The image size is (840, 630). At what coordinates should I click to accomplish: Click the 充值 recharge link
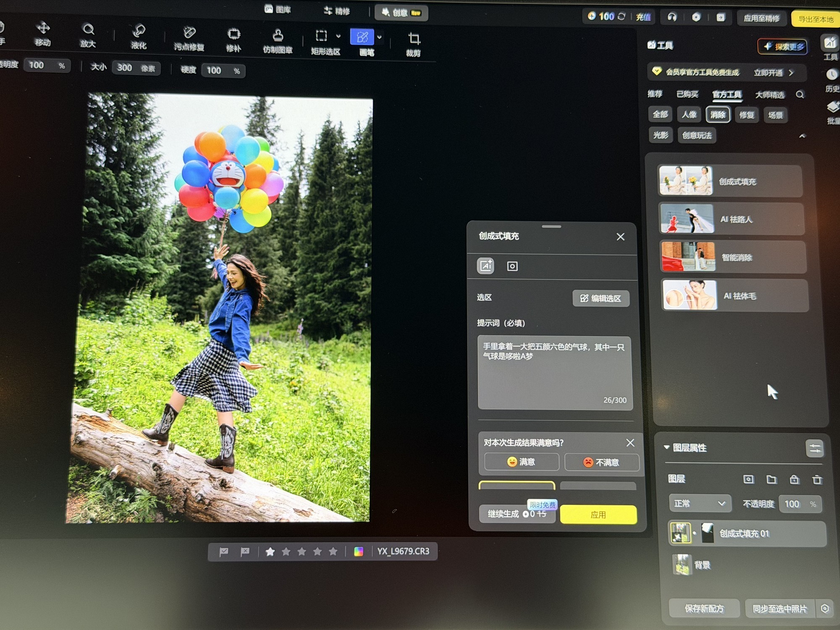pyautogui.click(x=643, y=17)
